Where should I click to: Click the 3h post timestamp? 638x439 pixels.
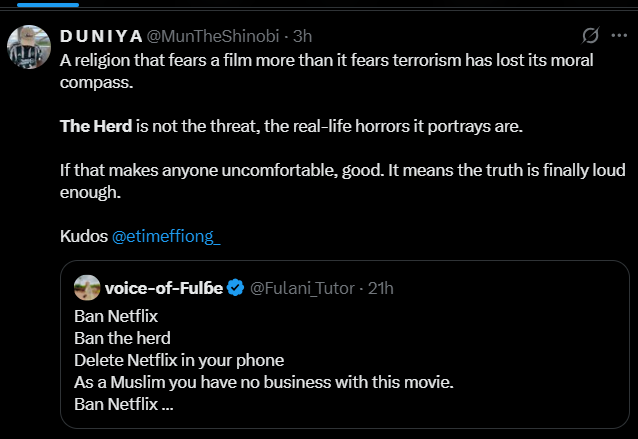click(x=303, y=36)
